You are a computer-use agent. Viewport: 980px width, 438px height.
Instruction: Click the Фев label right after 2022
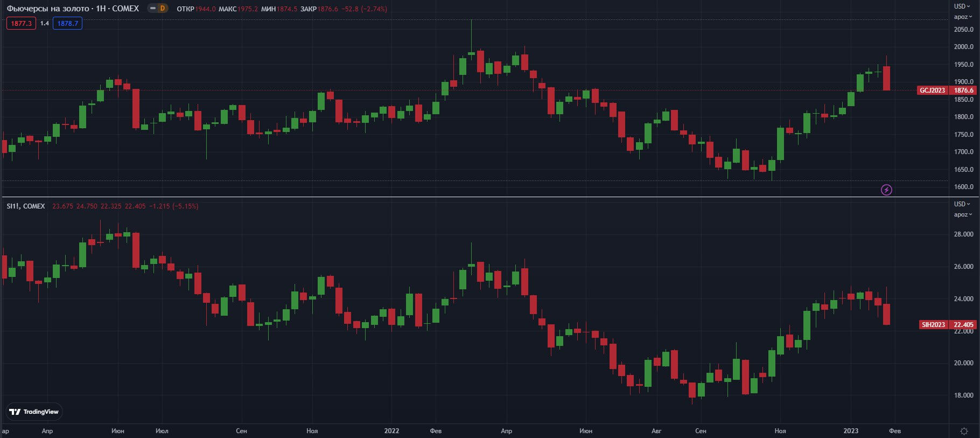click(x=436, y=431)
